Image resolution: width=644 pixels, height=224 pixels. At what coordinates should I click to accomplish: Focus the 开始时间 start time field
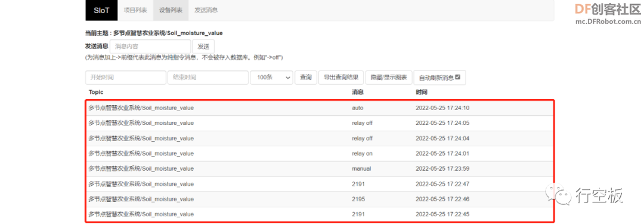(126, 78)
